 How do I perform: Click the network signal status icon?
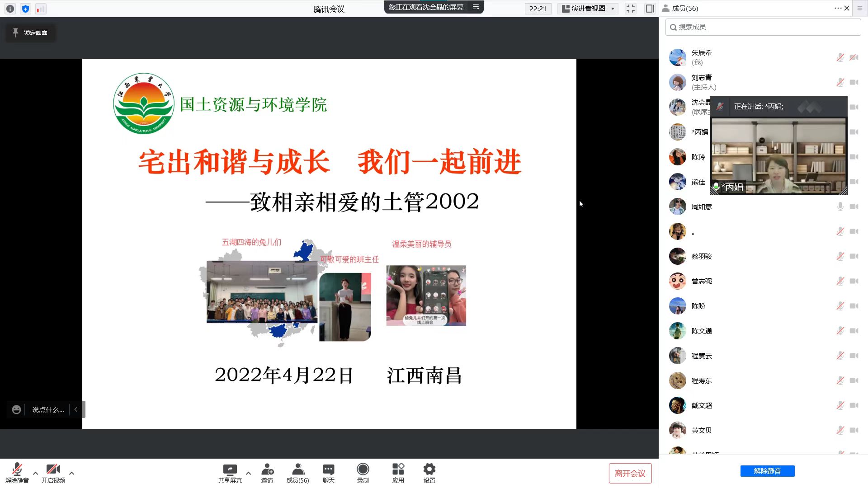click(41, 9)
